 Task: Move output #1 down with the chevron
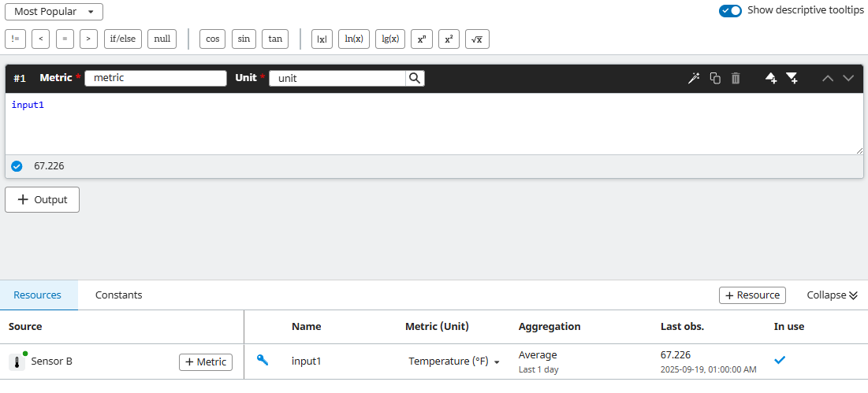[848, 78]
